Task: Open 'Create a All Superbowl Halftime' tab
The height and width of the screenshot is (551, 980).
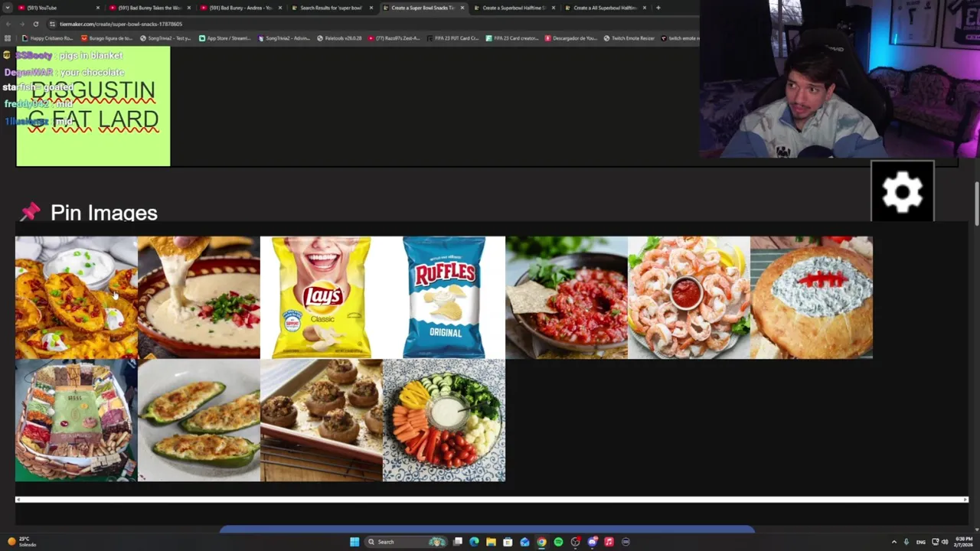Action: 604,8
